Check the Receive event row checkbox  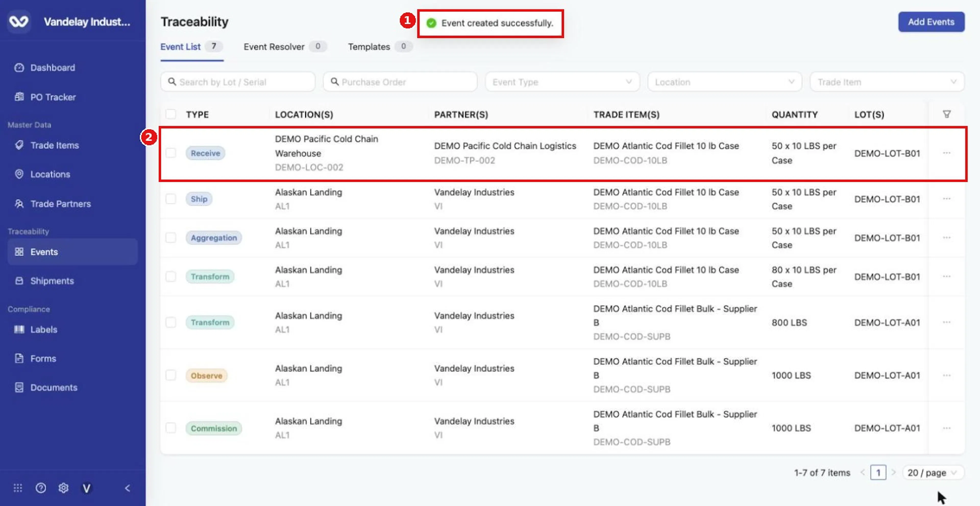tap(171, 153)
